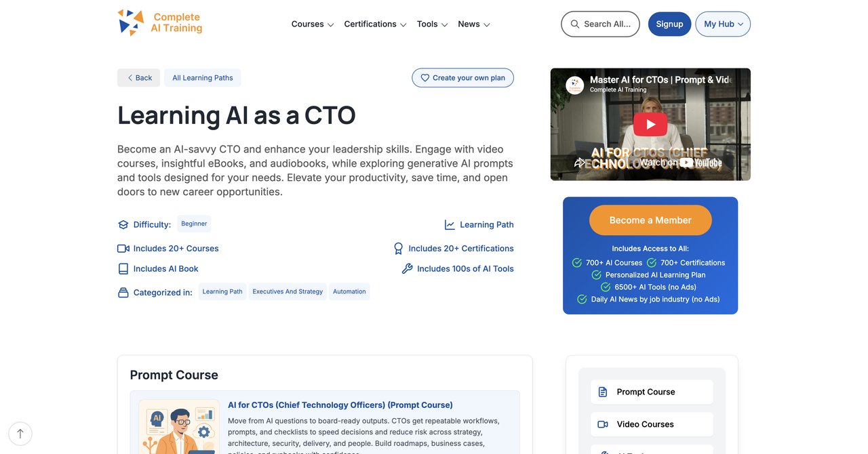
Task: Click the Search All input field
Action: pyautogui.click(x=600, y=24)
